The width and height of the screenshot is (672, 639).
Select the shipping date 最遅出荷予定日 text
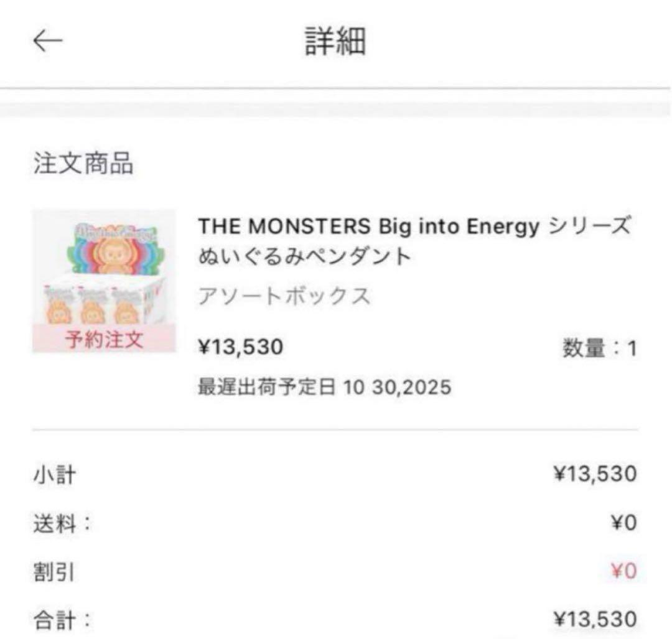click(324, 387)
